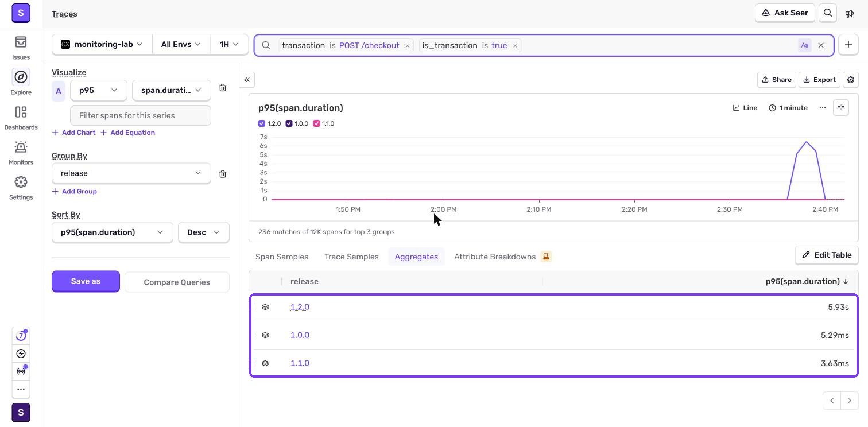The image size is (868, 427).
Task: Collapse the p95(span.duration) chart
Action: click(x=841, y=108)
